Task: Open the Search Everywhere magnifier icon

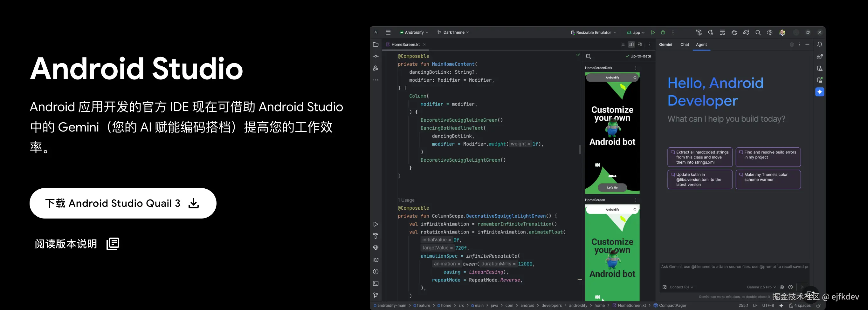Action: pyautogui.click(x=758, y=33)
